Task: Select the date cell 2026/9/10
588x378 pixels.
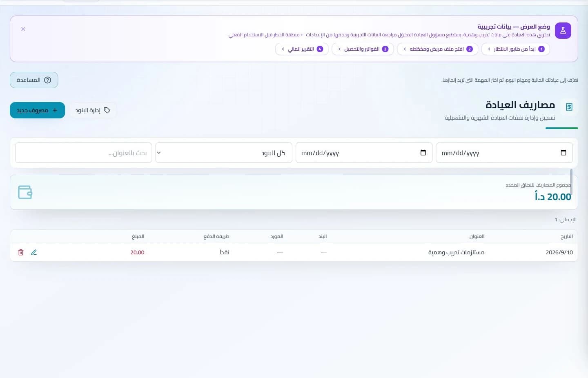Action: point(559,252)
